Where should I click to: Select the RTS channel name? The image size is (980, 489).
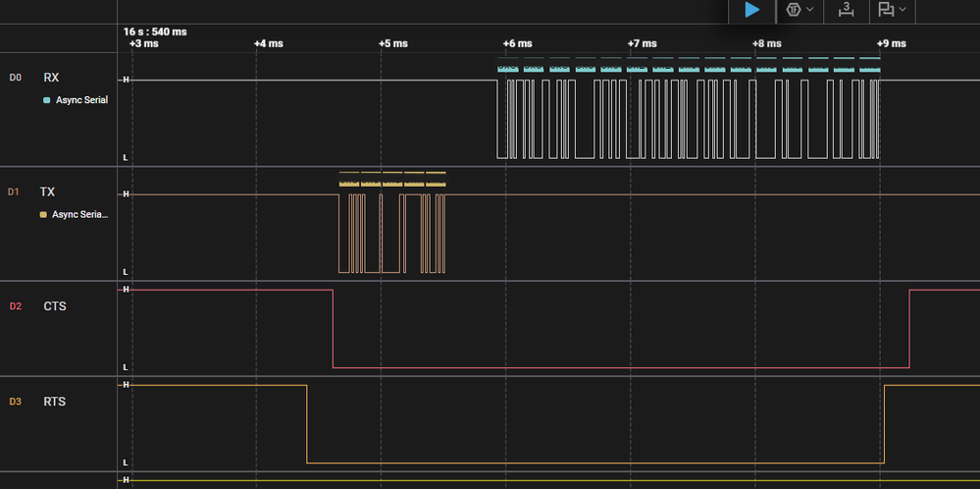[54, 402]
